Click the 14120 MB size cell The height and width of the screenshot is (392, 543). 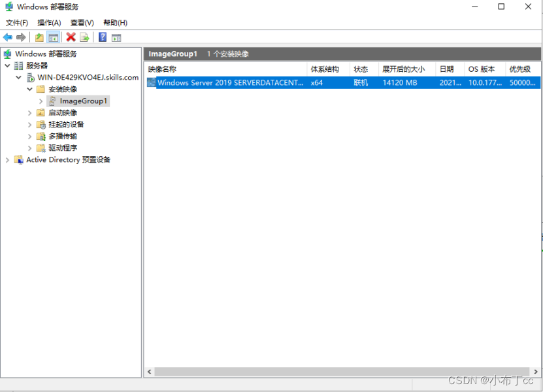pos(400,83)
